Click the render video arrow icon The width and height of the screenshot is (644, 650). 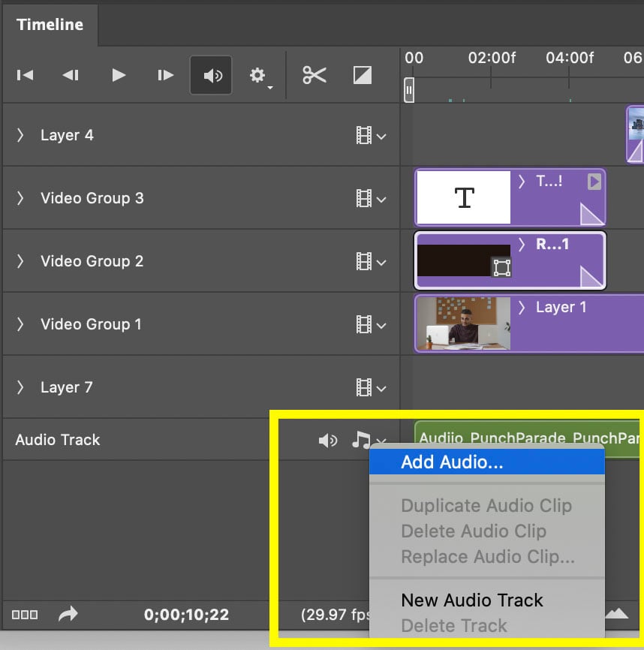pos(67,614)
